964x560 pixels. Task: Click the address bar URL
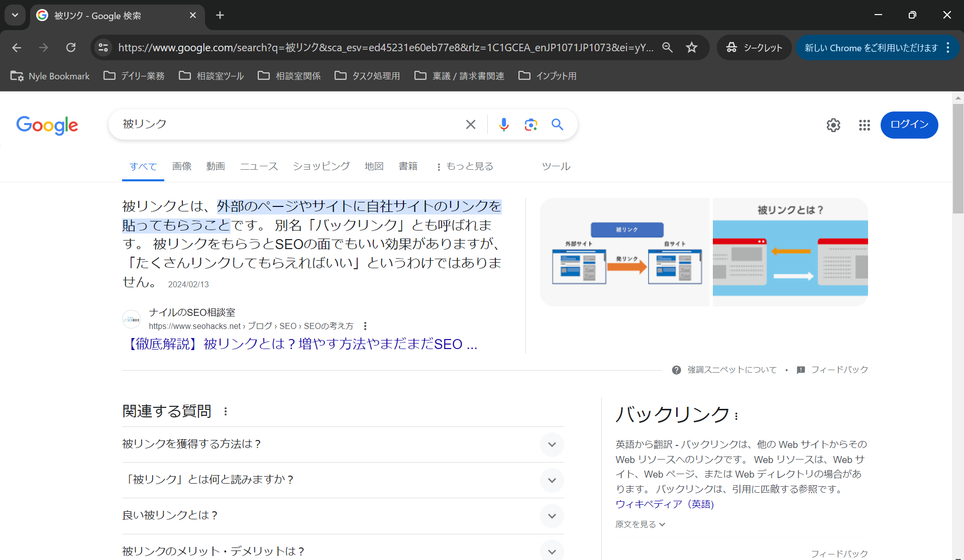[x=386, y=48]
